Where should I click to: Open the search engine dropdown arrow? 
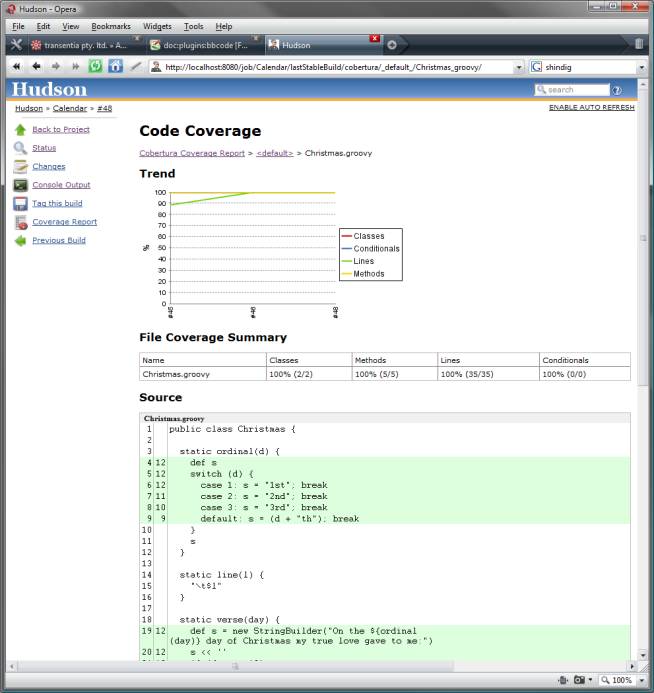[x=642, y=67]
